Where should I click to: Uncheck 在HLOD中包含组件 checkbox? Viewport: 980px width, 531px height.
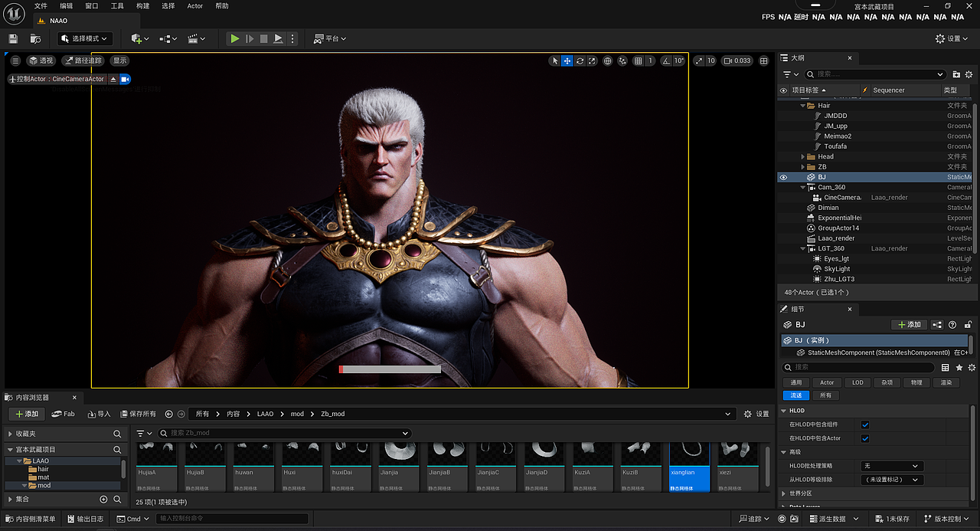pos(865,424)
